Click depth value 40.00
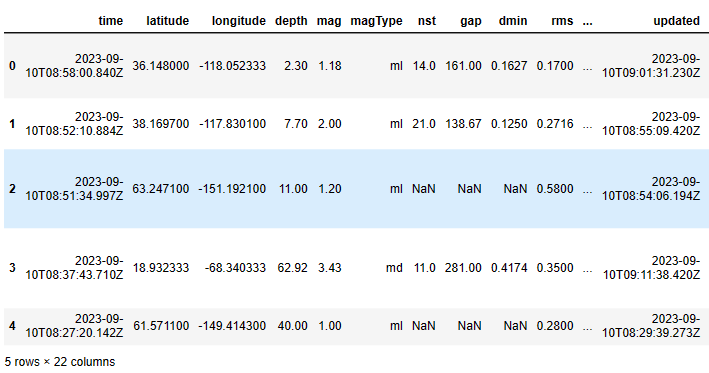The height and width of the screenshot is (373, 709). coord(293,326)
